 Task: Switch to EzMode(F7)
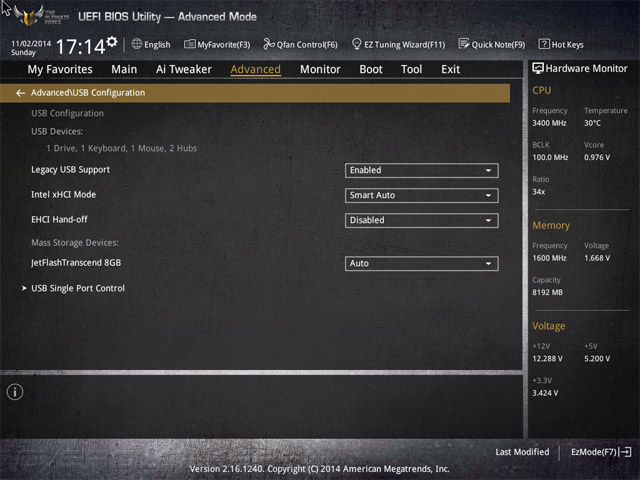pos(601,452)
